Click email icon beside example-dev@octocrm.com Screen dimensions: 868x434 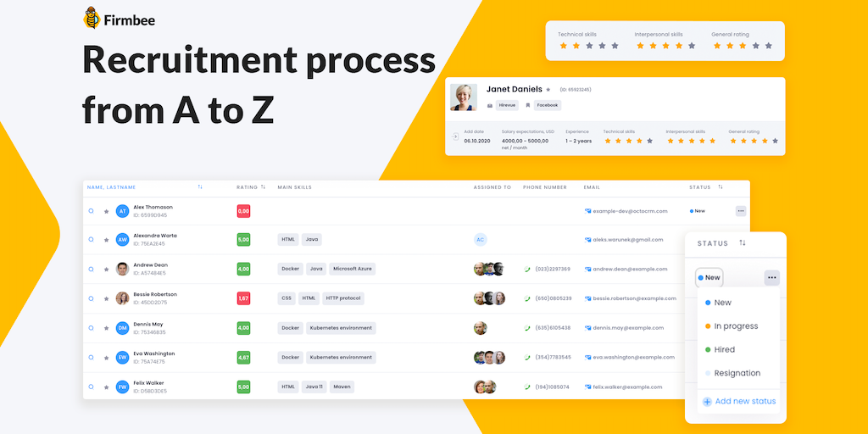point(588,211)
